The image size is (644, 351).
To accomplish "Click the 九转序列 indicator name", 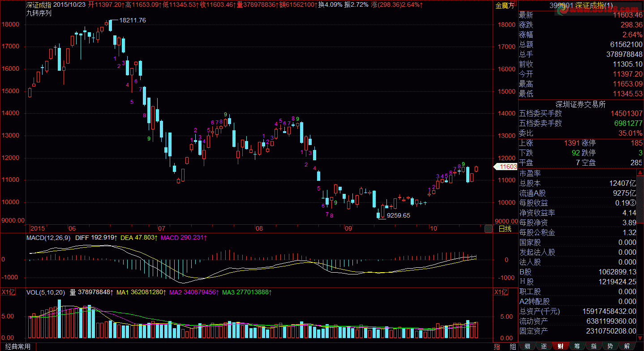I will [39, 13].
